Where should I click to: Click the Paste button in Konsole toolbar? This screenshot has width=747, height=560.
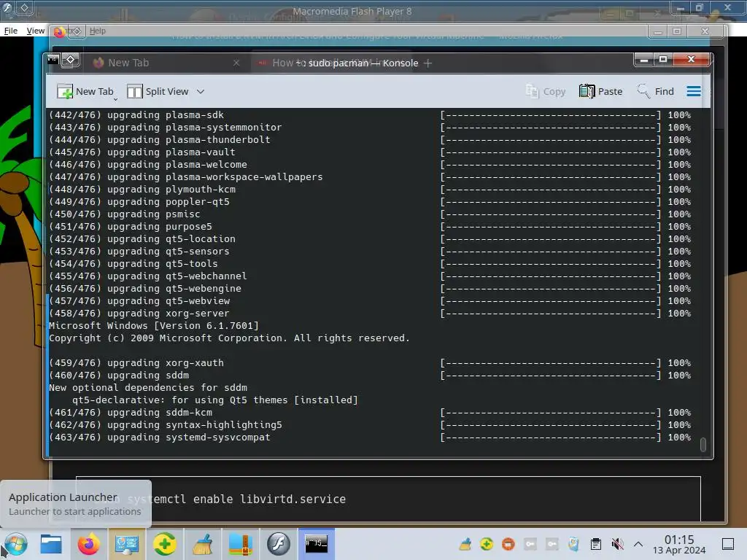click(x=601, y=91)
